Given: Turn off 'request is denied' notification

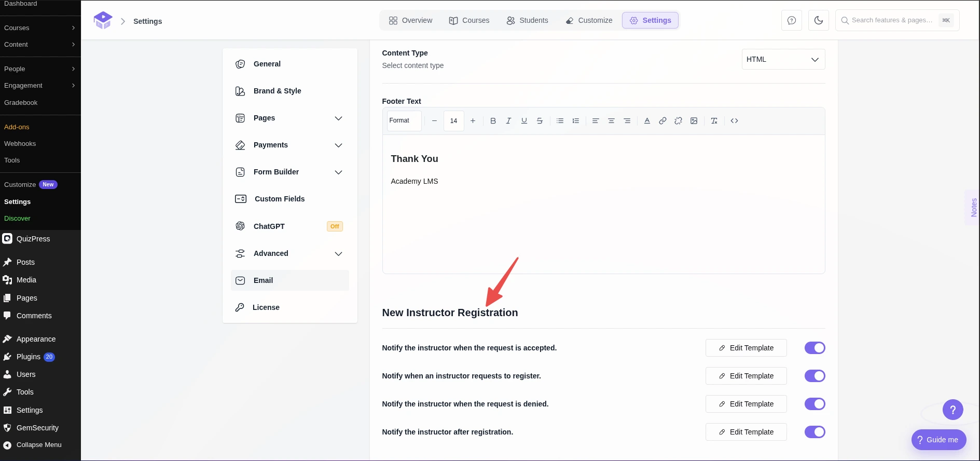Looking at the screenshot, I should (x=815, y=404).
